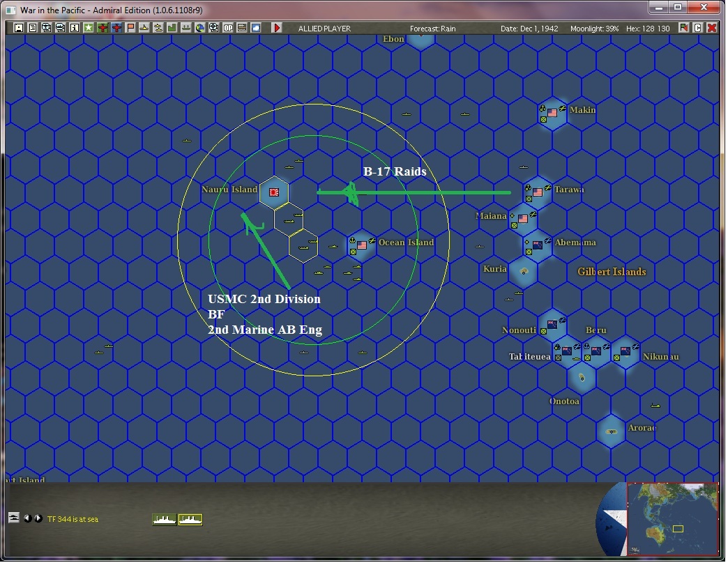Click the 'Moonlight: 39%' status text
728x563 pixels.
(594, 29)
